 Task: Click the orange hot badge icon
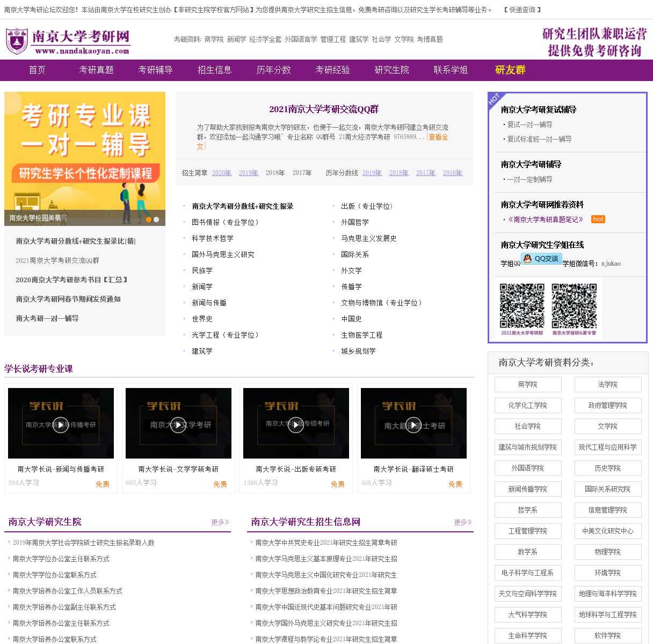click(x=598, y=219)
